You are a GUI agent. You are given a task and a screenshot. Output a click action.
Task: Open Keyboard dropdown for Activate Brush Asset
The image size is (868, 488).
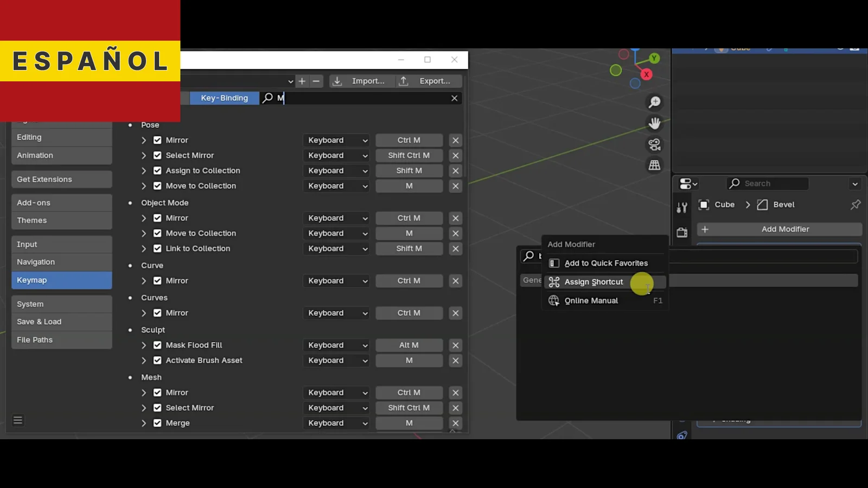[x=336, y=361]
